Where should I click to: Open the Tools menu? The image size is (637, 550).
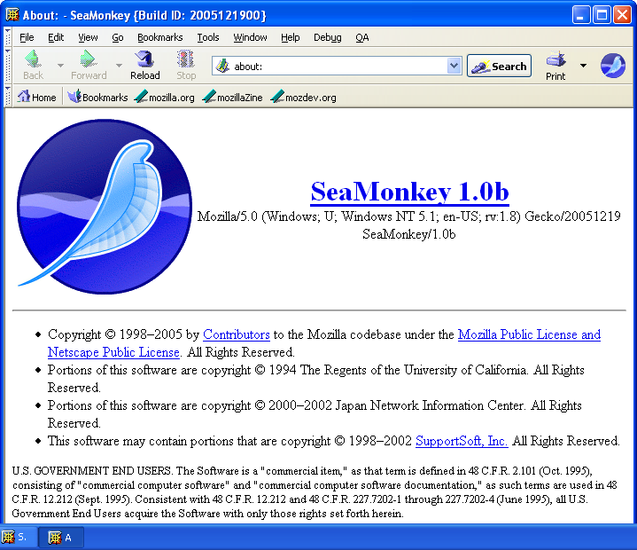pos(208,37)
